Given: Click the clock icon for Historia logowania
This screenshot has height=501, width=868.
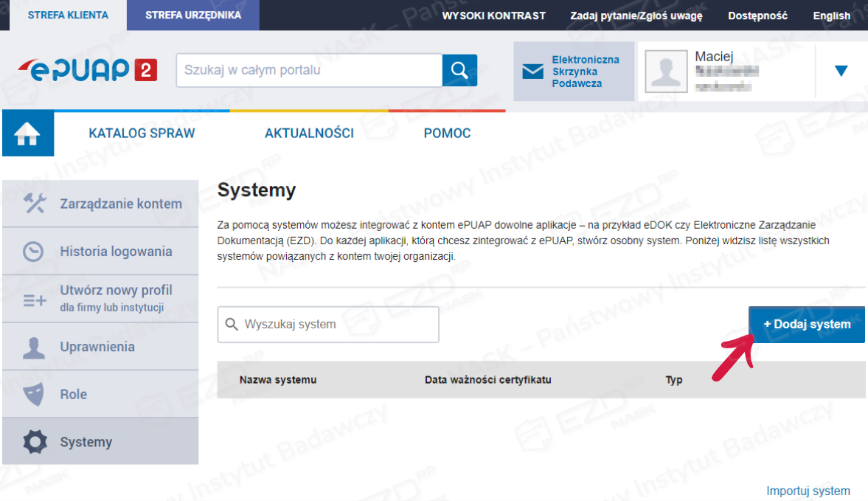Looking at the screenshot, I should (x=33, y=252).
